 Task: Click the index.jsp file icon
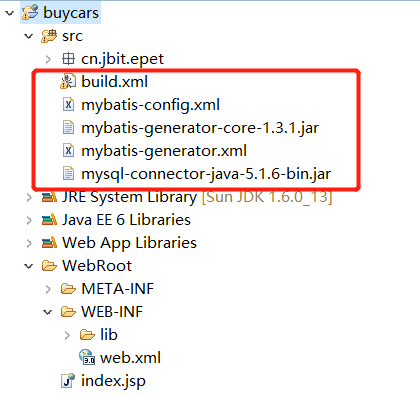(x=68, y=381)
